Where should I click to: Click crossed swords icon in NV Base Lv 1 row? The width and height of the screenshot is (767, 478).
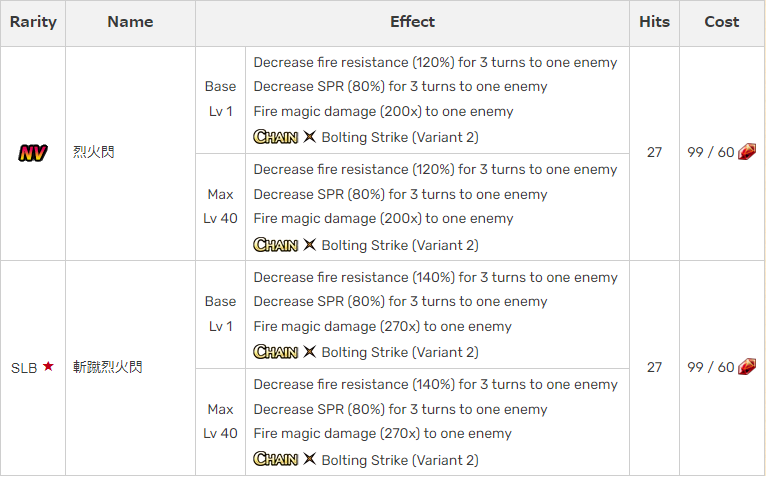click(x=309, y=137)
